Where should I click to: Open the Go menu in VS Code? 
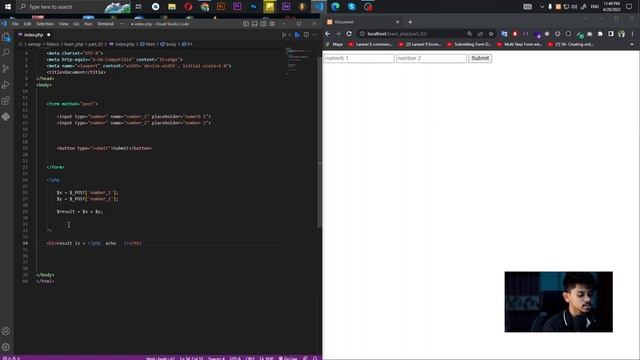pyautogui.click(x=76, y=24)
